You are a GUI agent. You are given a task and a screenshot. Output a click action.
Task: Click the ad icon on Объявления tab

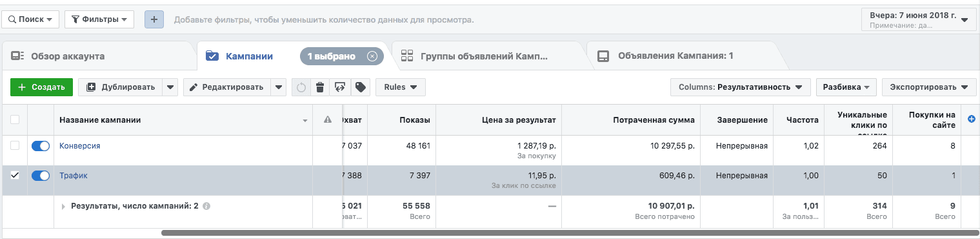point(603,56)
